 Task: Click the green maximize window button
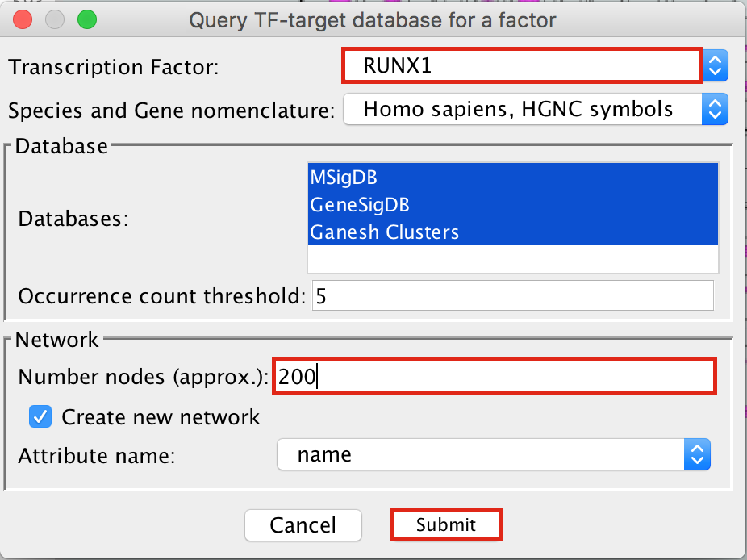[x=86, y=19]
